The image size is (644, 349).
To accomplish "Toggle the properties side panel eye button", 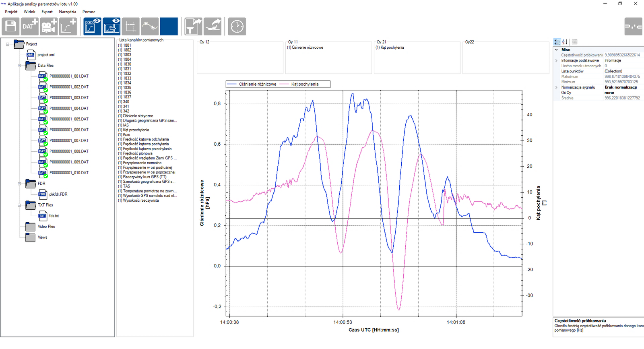I will point(111,27).
